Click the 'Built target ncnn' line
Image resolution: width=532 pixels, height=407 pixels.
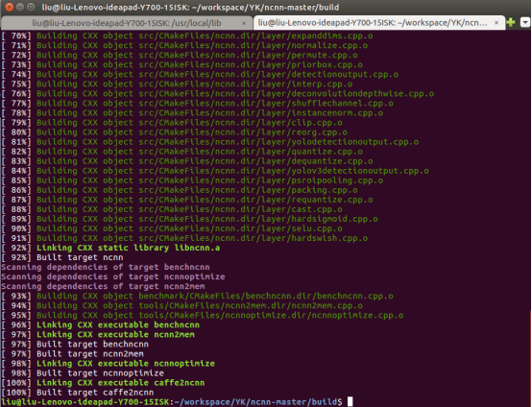coord(62,257)
